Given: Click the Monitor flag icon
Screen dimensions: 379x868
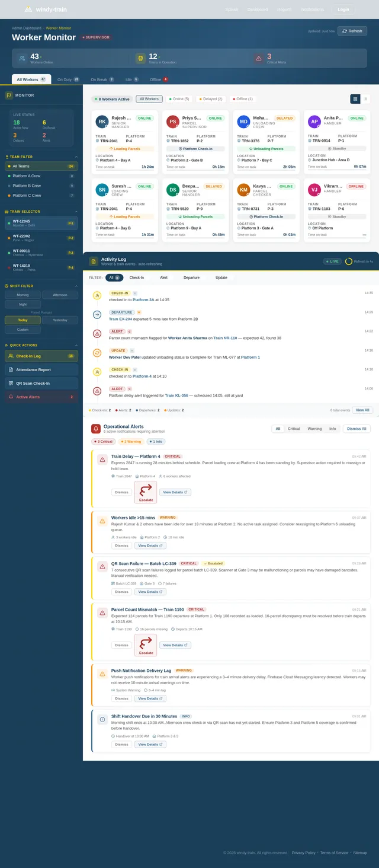Looking at the screenshot, I should click(x=9, y=95).
